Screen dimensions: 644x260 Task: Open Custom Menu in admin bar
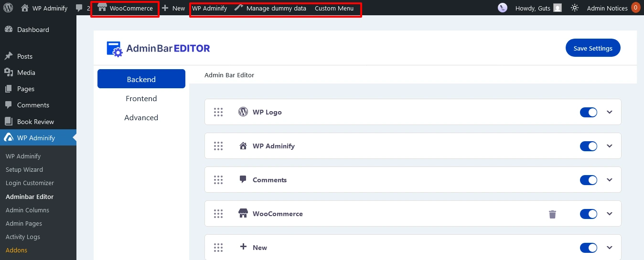click(334, 8)
